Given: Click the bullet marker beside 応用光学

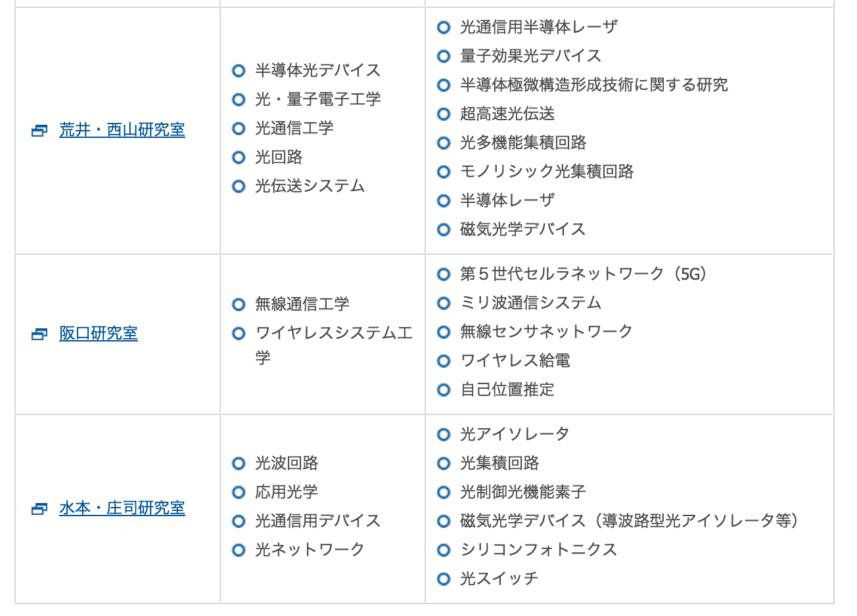Looking at the screenshot, I should [x=239, y=492].
